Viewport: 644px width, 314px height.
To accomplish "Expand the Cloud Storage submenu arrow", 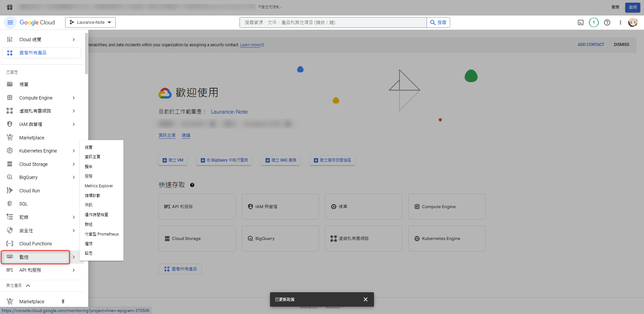I will coord(74,164).
